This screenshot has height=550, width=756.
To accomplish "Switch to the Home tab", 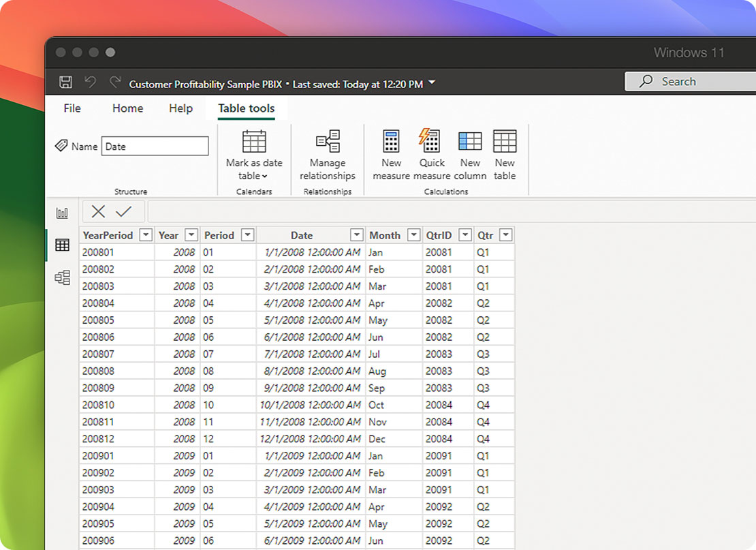I will tap(127, 108).
